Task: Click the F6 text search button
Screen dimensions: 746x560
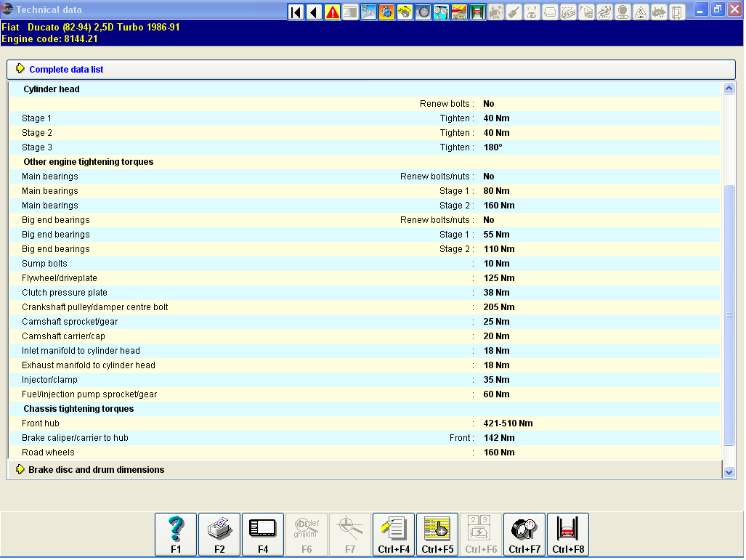Action: click(307, 535)
